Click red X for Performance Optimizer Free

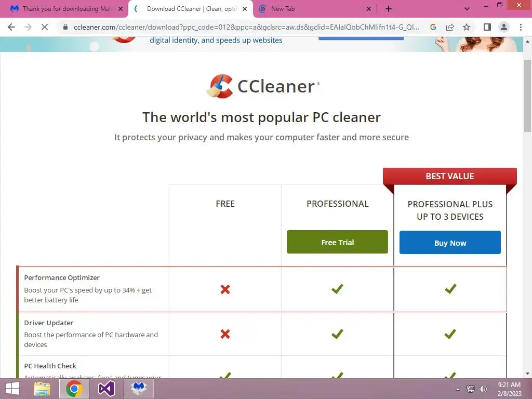click(225, 289)
